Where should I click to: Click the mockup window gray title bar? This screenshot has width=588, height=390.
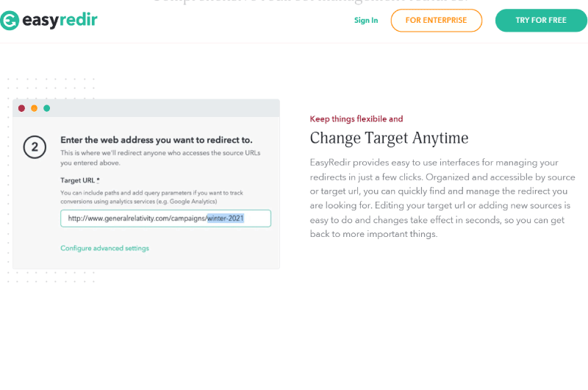[146, 108]
